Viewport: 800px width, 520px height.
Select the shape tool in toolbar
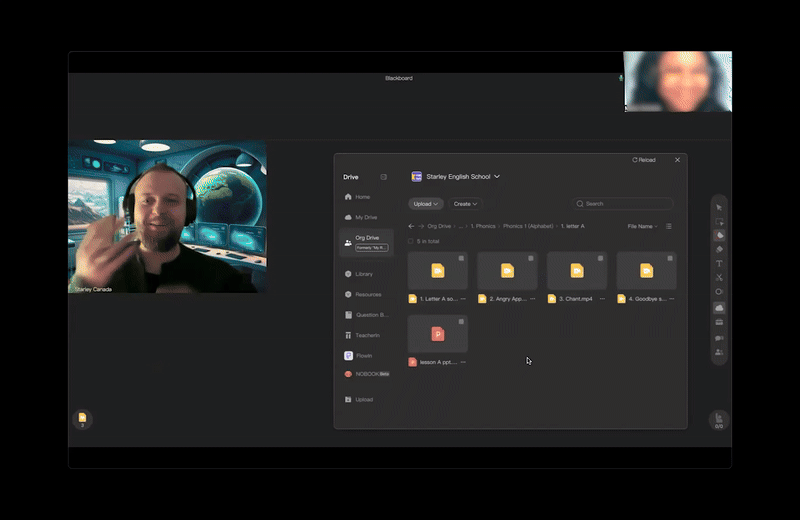(719, 292)
